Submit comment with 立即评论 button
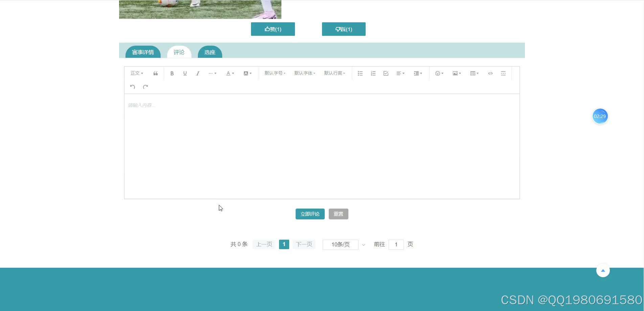Screen dimensions: 644x311 [310, 214]
